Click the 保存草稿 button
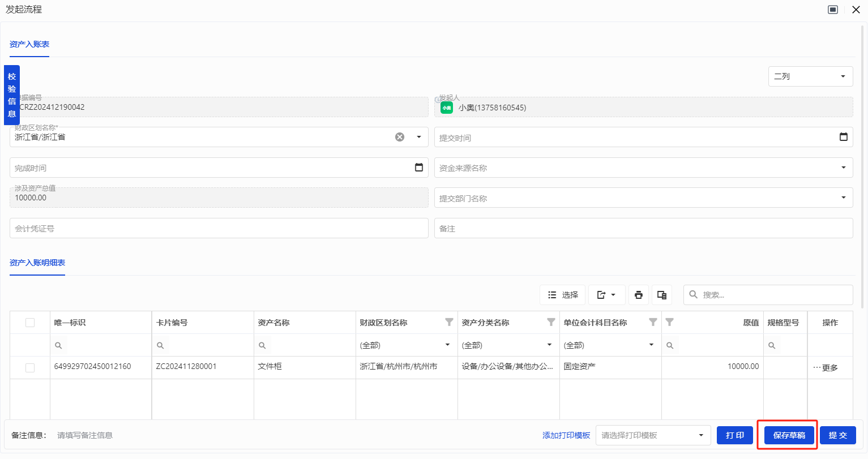The image size is (868, 459). pos(789,435)
